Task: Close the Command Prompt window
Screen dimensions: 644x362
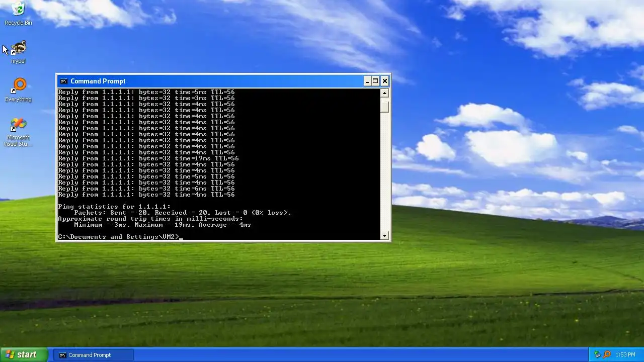Action: pyautogui.click(x=385, y=81)
